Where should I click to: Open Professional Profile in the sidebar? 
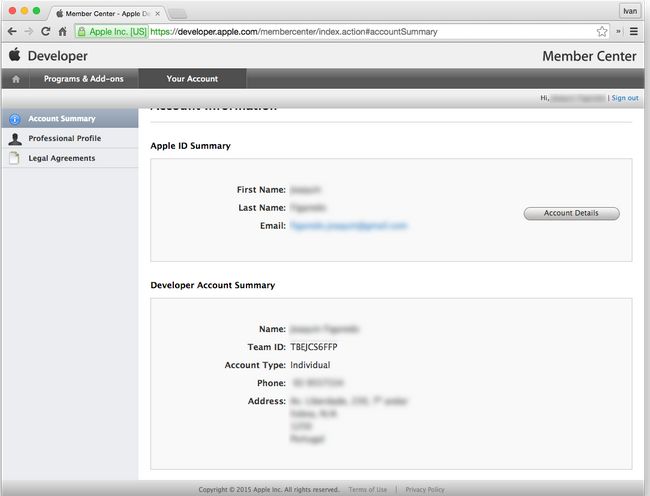pos(70,138)
